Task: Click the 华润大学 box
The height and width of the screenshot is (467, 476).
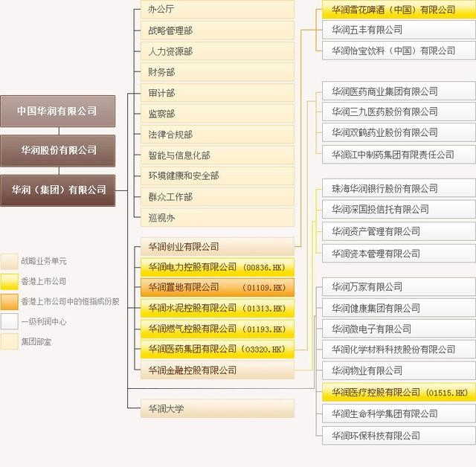Action: pos(217,408)
